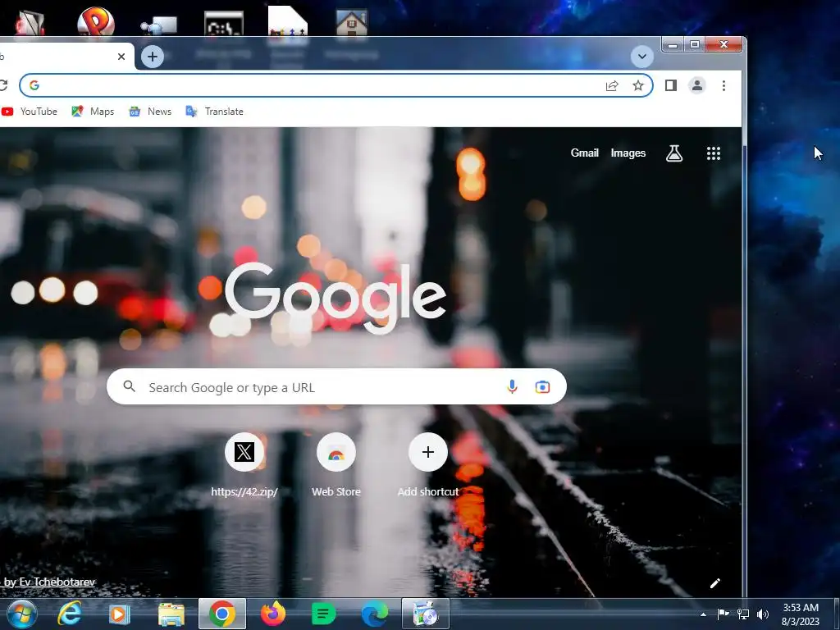Open YouTube bookmark

(x=30, y=112)
